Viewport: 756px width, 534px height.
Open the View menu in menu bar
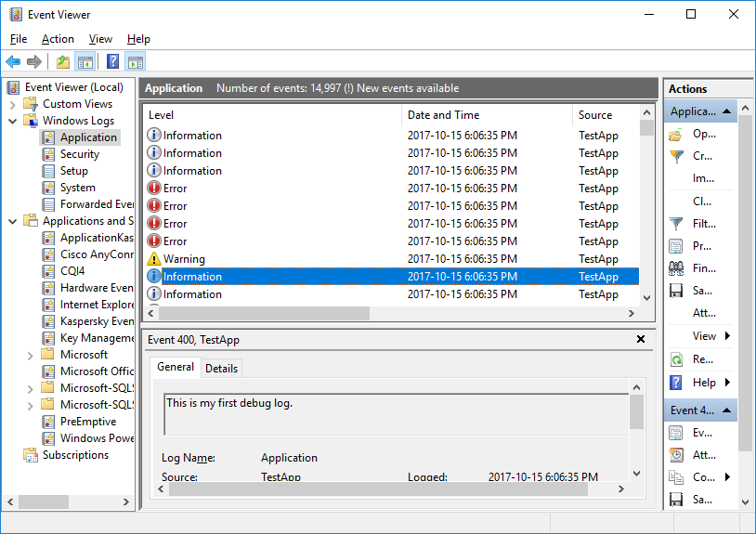(x=100, y=39)
